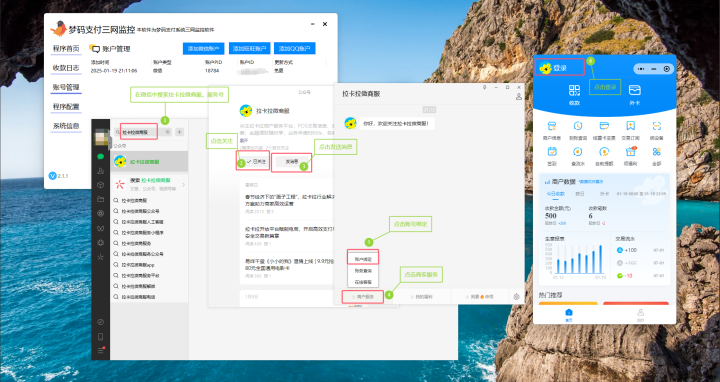
Task: Open the 全部 grid icon in mini program
Action: [657, 152]
